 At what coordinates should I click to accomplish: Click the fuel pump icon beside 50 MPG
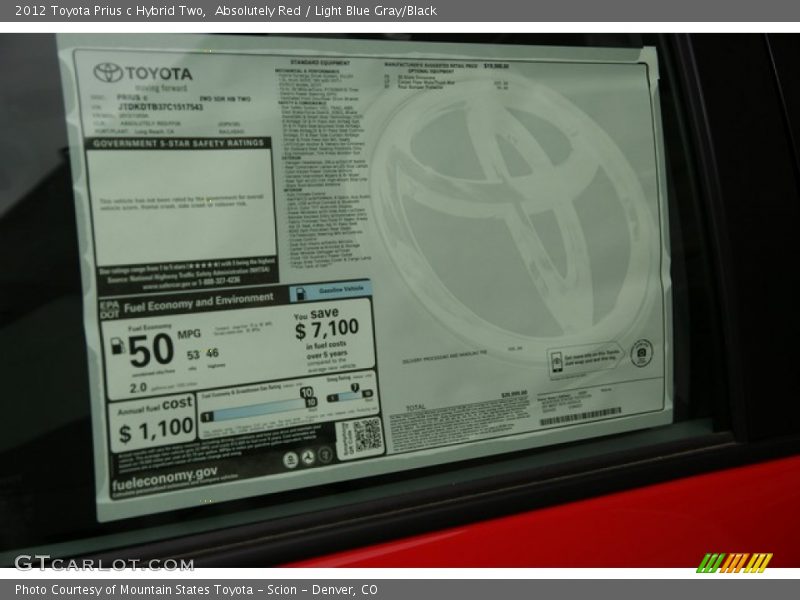point(117,346)
